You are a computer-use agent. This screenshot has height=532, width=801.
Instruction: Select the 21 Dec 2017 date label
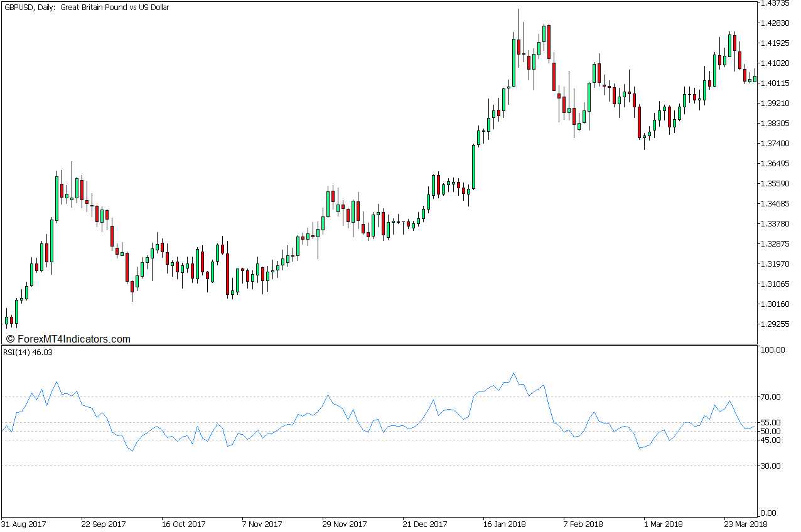424,524
